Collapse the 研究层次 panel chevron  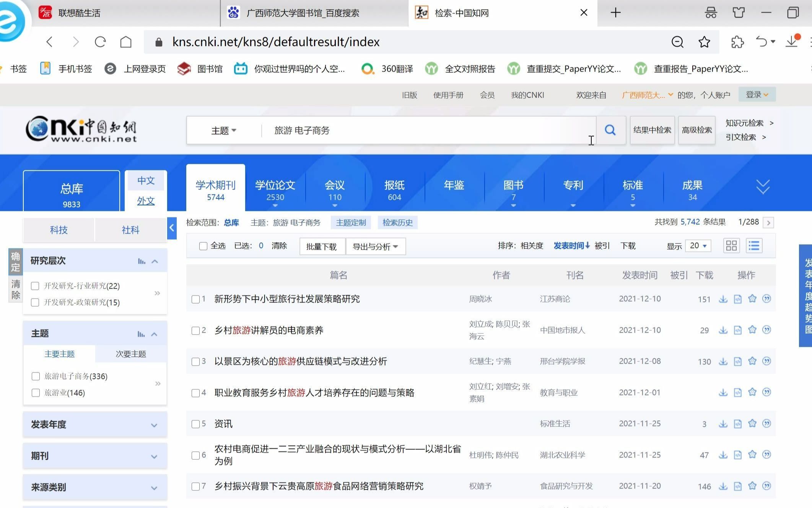click(x=155, y=261)
